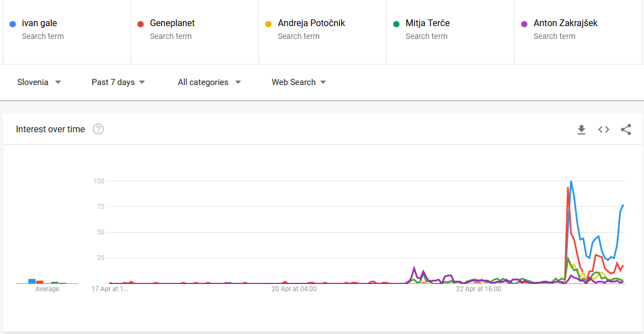Edit the Geneplanet search term
This screenshot has height=334, width=644.
[172, 23]
